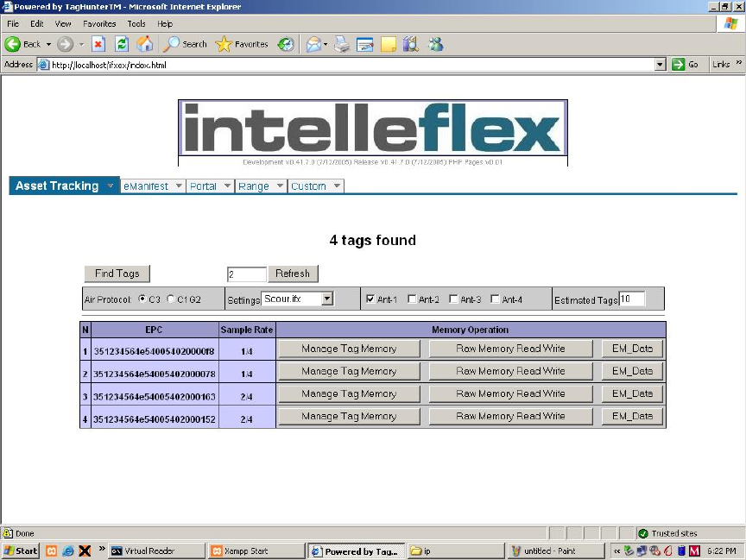Open the Favorites star icon

(x=224, y=44)
